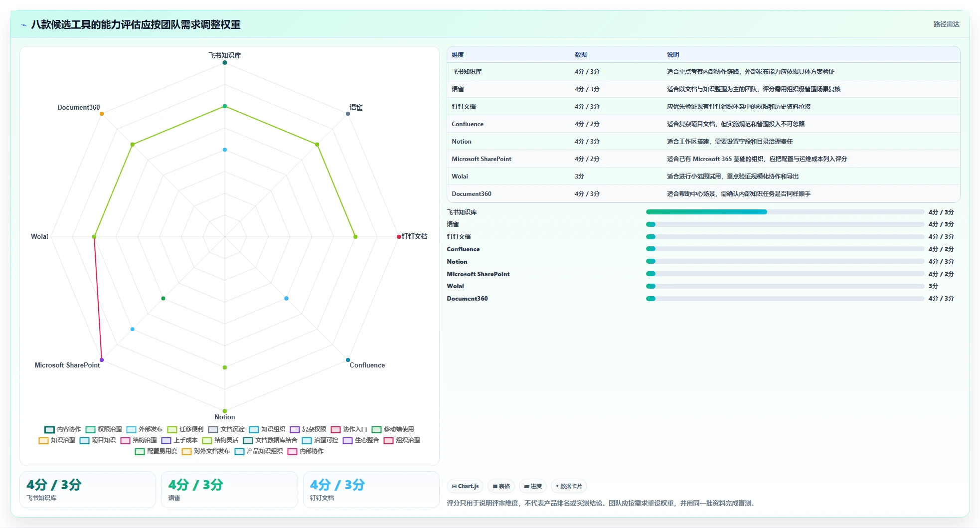Click the Chart.js chip
The height and width of the screenshot is (528, 980).
465,486
